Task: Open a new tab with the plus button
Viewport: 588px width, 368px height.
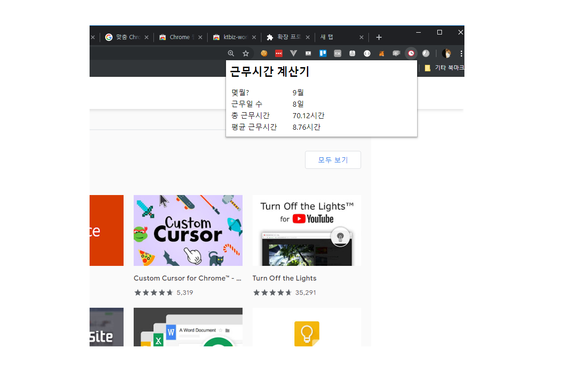Action: tap(379, 37)
